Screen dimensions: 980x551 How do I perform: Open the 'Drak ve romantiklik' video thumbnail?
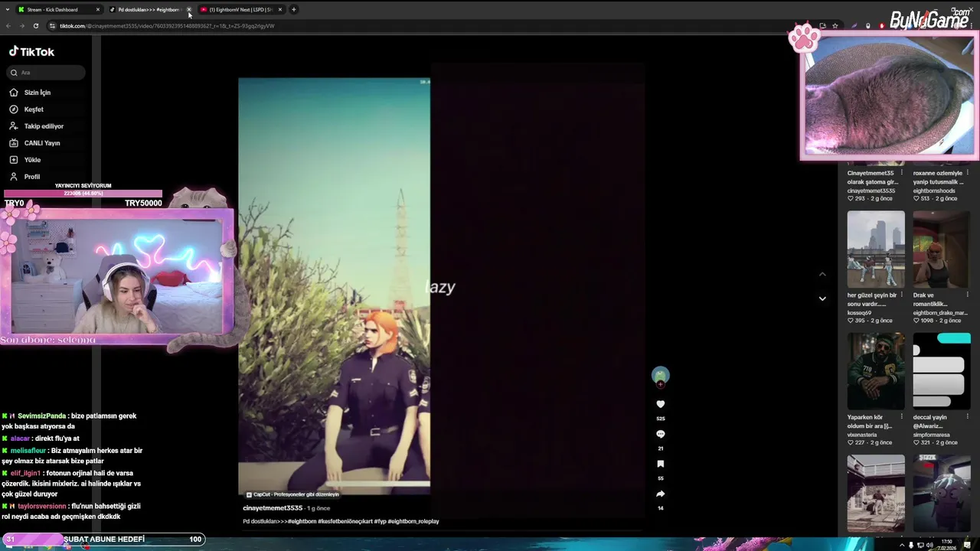point(942,249)
